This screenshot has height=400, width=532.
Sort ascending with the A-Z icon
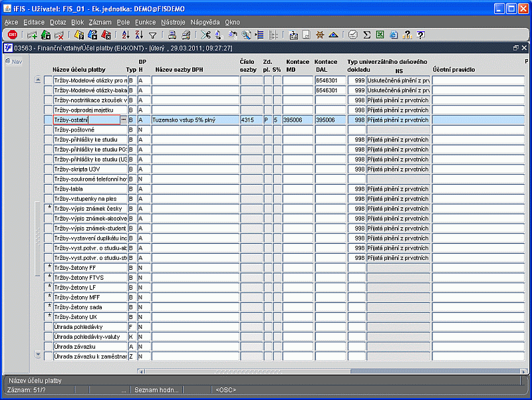(x=126, y=35)
